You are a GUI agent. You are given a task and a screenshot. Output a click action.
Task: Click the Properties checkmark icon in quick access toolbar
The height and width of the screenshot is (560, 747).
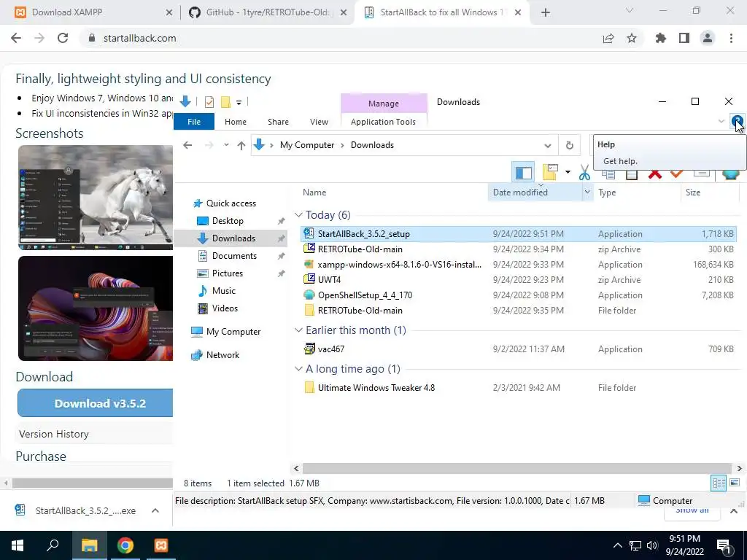209,101
